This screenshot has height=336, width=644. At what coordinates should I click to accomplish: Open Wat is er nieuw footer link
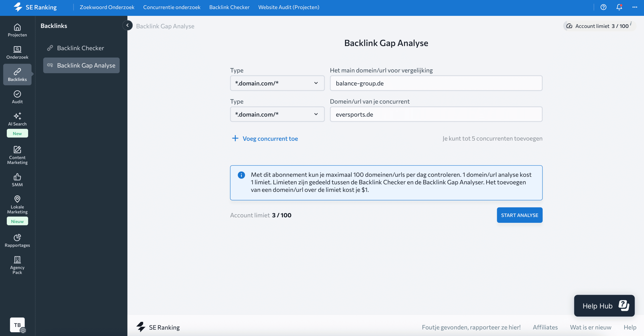pyautogui.click(x=590, y=327)
